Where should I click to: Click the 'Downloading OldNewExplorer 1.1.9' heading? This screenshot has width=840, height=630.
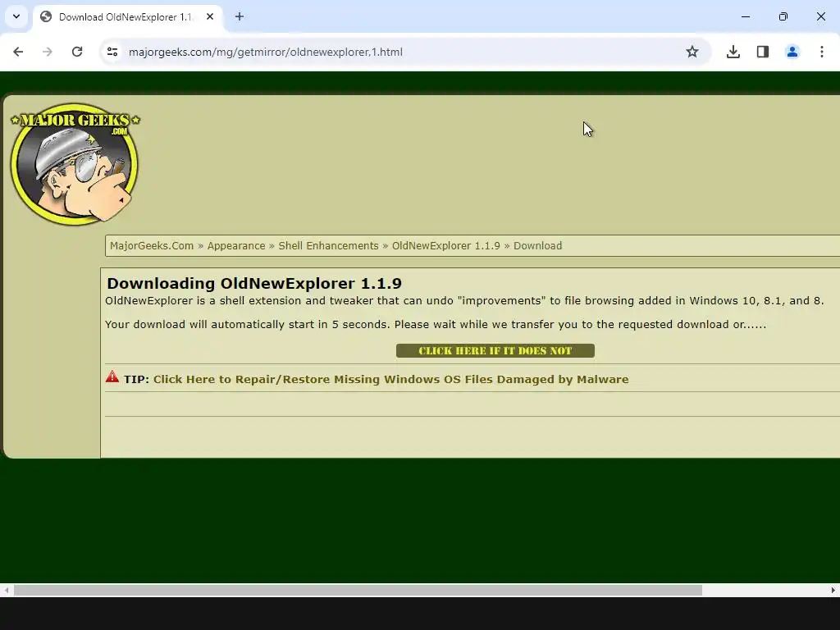pyautogui.click(x=254, y=283)
